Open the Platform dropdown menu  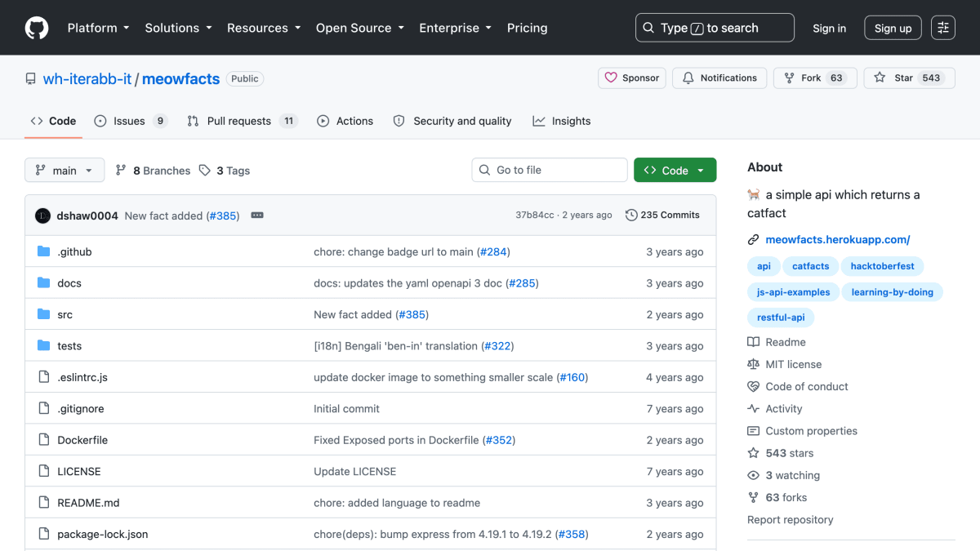[x=98, y=28]
